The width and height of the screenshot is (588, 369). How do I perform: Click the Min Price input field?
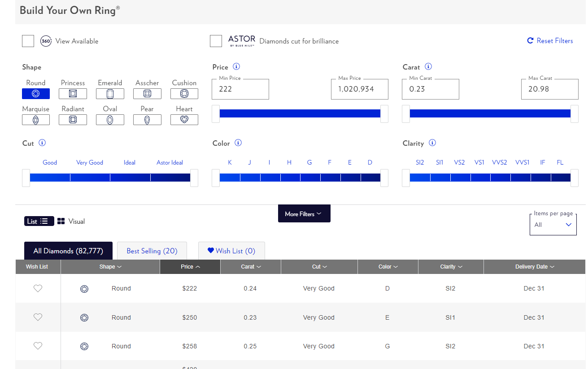[x=240, y=89]
